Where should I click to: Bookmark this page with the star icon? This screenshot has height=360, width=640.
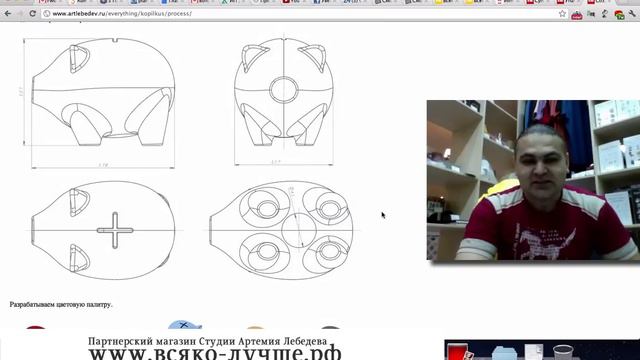(x=562, y=13)
